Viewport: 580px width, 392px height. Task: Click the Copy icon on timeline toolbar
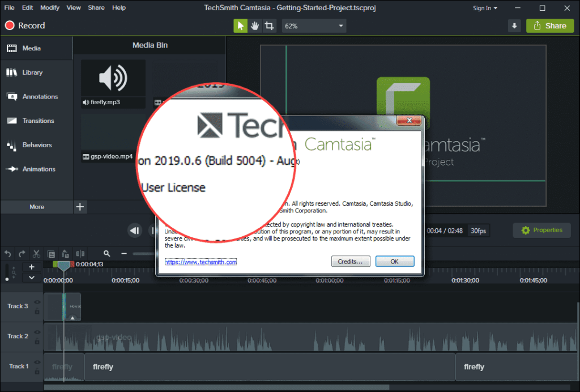(x=51, y=254)
